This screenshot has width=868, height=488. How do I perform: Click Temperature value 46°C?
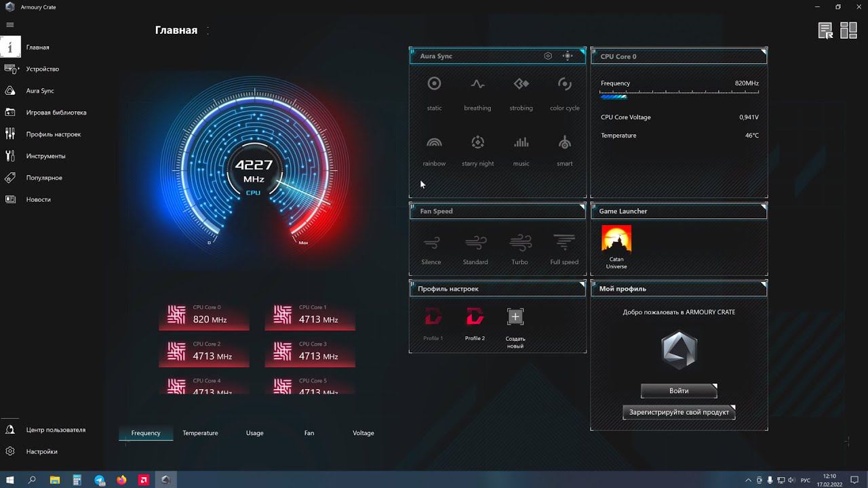click(x=752, y=136)
